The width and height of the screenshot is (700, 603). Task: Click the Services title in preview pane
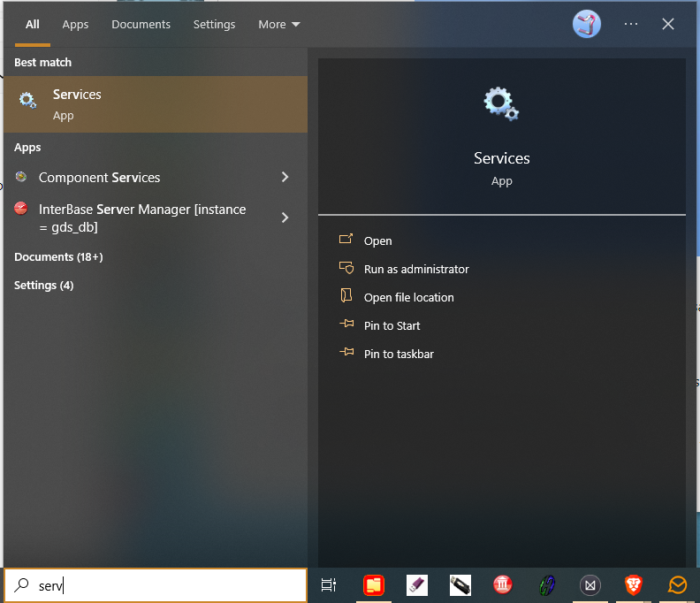pyautogui.click(x=501, y=158)
